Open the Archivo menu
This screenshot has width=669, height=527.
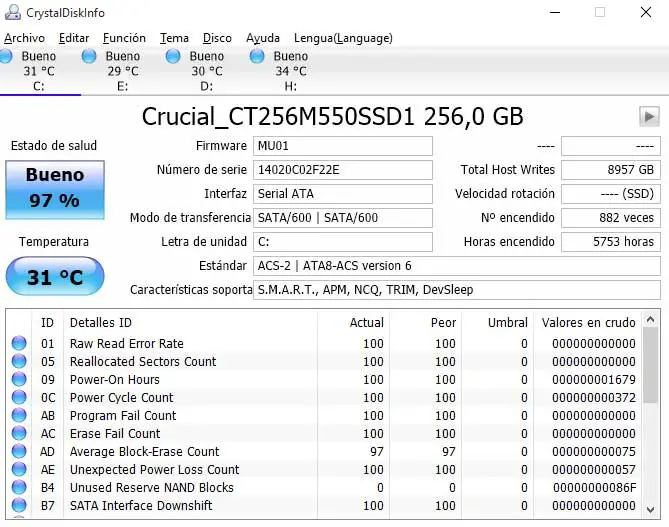point(24,38)
